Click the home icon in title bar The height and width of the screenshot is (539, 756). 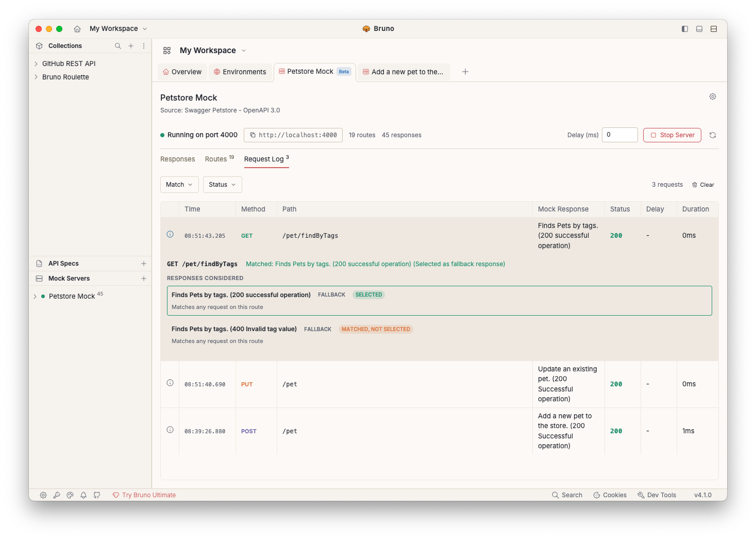coord(77,29)
